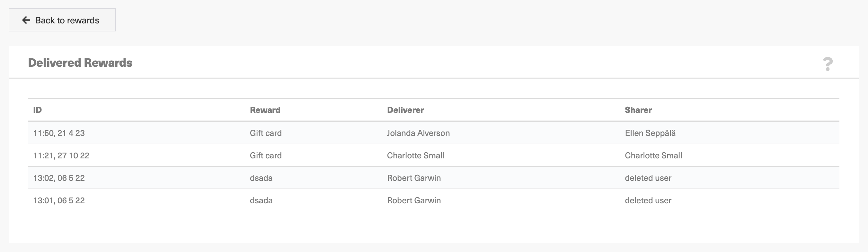Click the back arrow icon
Viewport: 868px width, 252px height.
coord(26,20)
